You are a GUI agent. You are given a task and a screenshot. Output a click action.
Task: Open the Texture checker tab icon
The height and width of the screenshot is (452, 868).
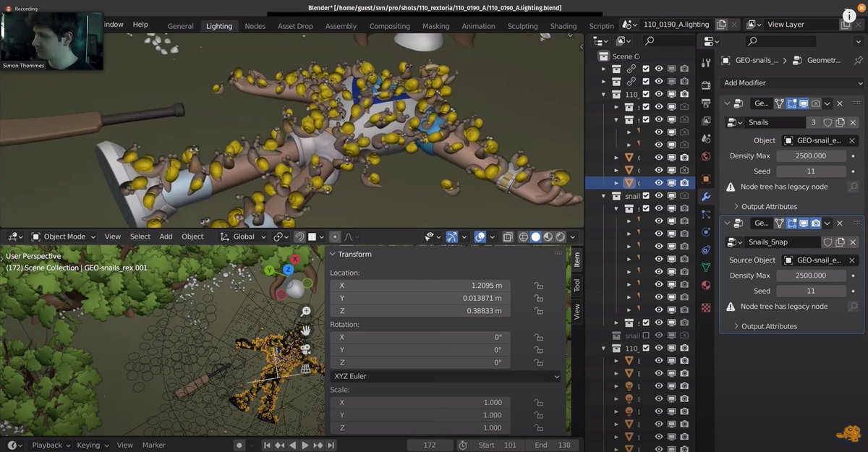click(706, 307)
